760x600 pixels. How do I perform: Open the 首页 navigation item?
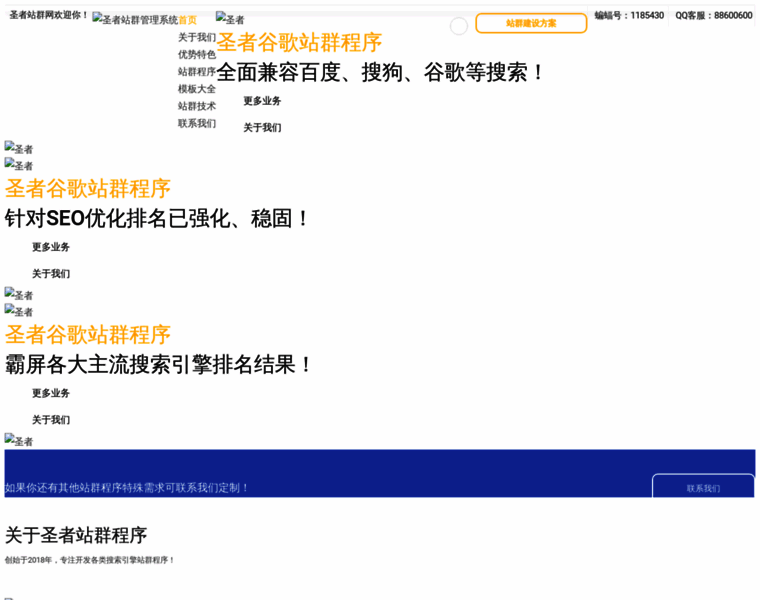(x=188, y=20)
